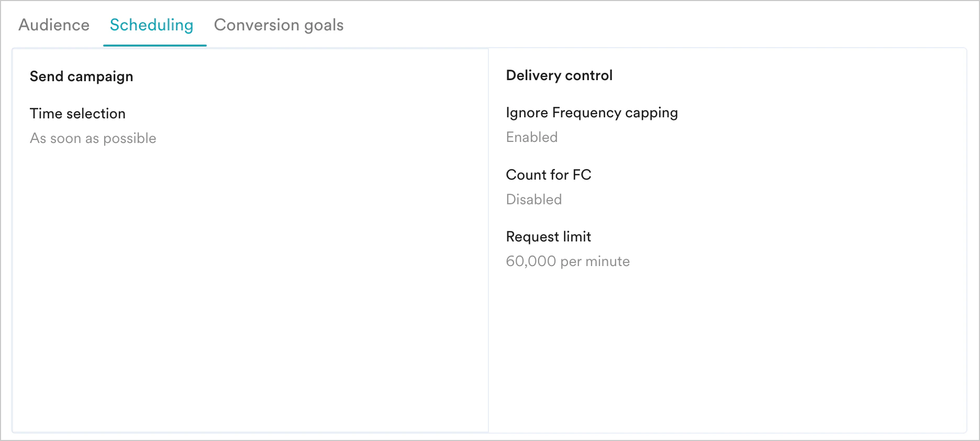980x441 pixels.
Task: Click the Time selection label text
Action: [x=77, y=114]
